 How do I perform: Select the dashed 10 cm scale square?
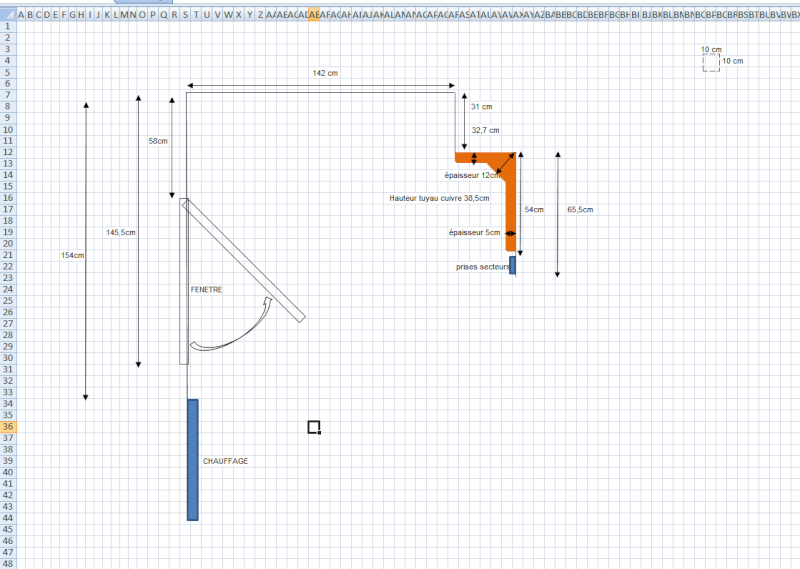pos(711,63)
